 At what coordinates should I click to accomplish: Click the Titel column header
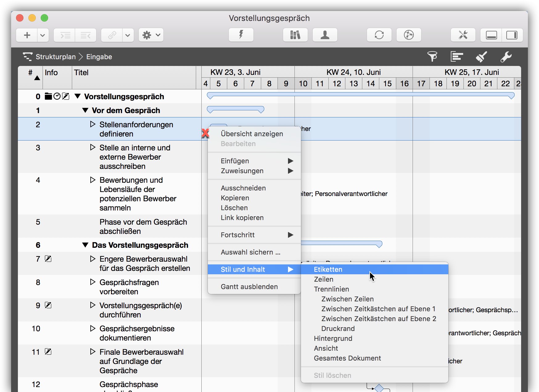tap(81, 73)
